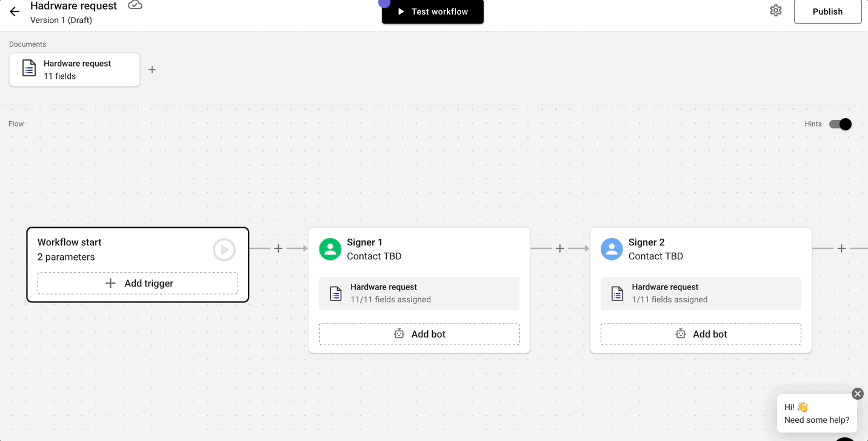
Task: Click Signer 2 blue avatar icon
Action: click(612, 249)
